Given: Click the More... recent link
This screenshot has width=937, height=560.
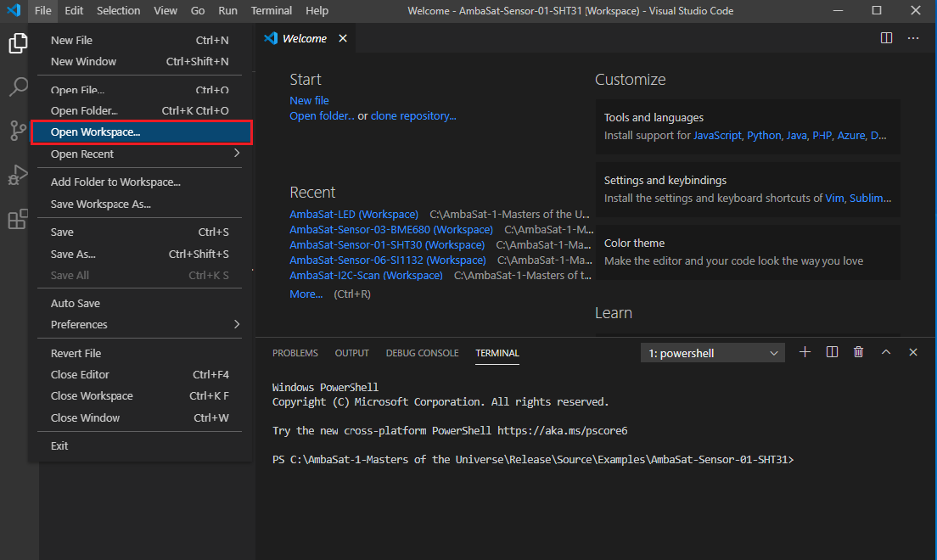Looking at the screenshot, I should tap(306, 294).
